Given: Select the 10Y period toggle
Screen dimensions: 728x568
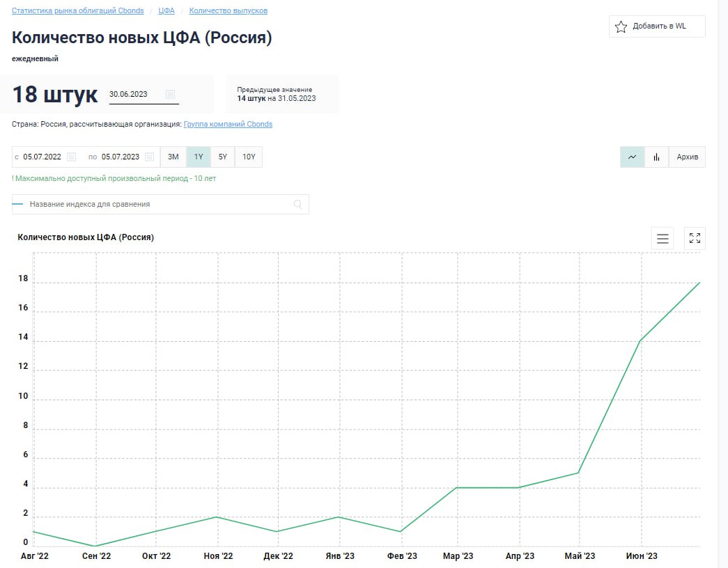Looking at the screenshot, I should coord(249,157).
